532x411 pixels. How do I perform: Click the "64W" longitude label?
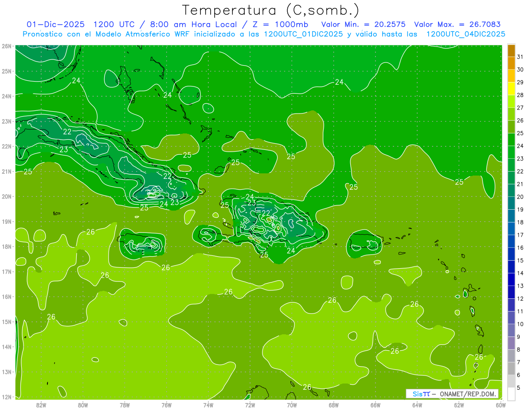coord(417,404)
